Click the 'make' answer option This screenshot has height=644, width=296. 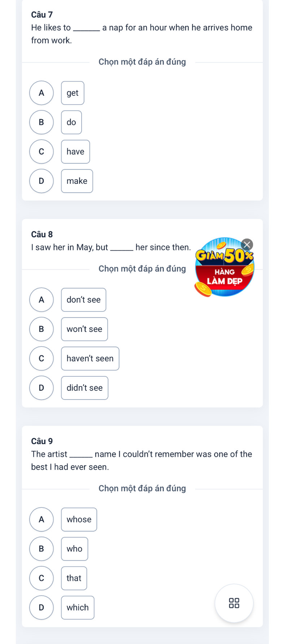pyautogui.click(x=77, y=181)
